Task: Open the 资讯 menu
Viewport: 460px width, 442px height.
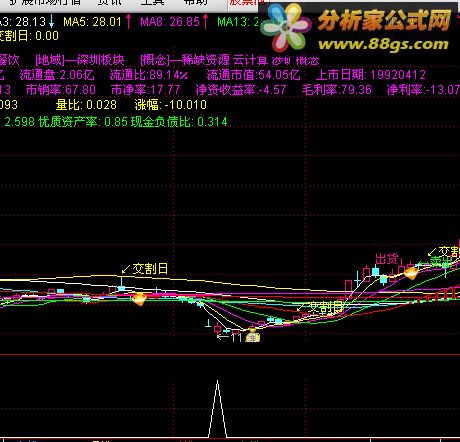Action: 110,2
